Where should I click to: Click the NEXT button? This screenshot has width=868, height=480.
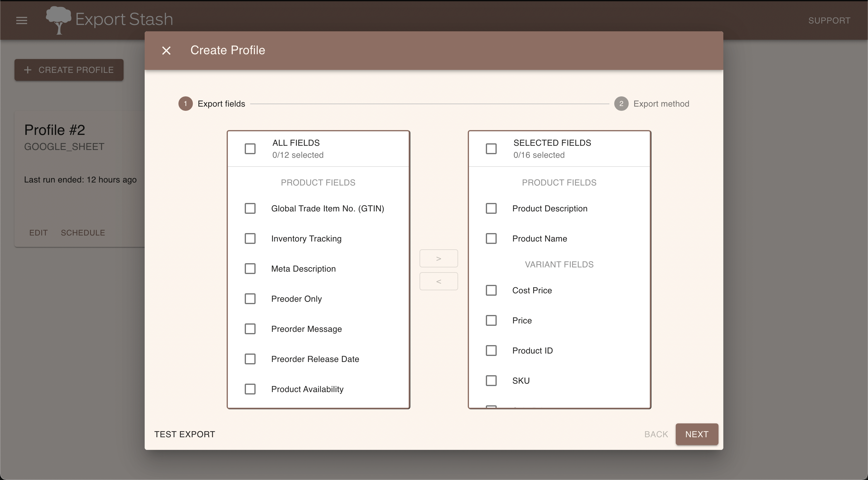coord(697,434)
